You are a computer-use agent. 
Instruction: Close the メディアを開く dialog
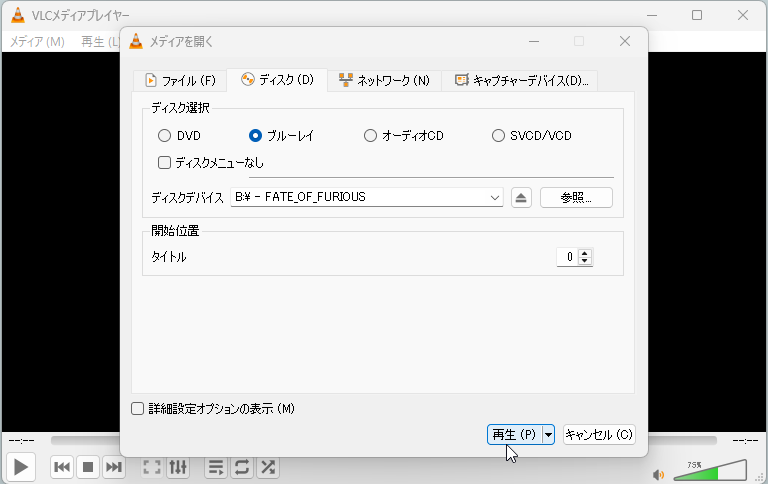point(625,41)
